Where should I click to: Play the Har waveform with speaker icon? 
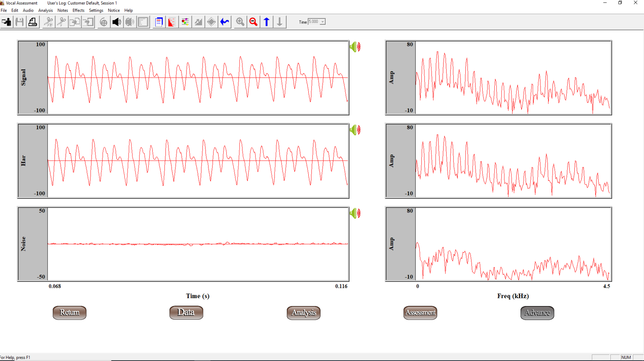click(355, 130)
